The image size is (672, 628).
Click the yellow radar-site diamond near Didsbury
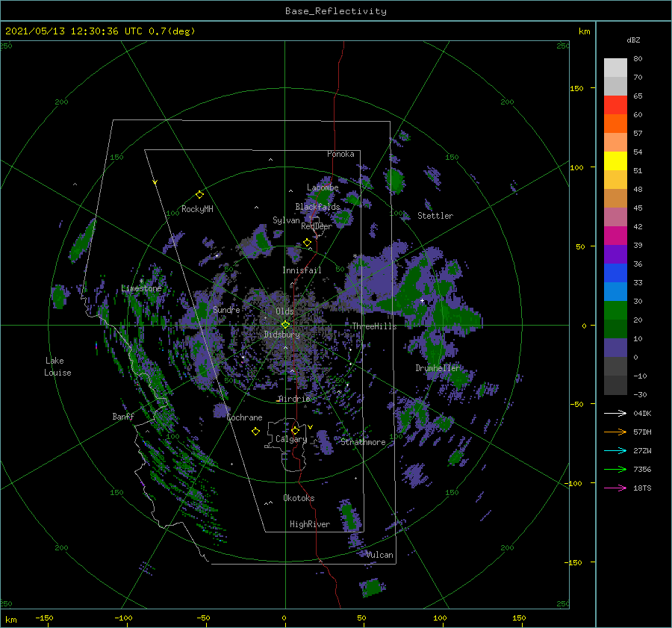coord(285,325)
